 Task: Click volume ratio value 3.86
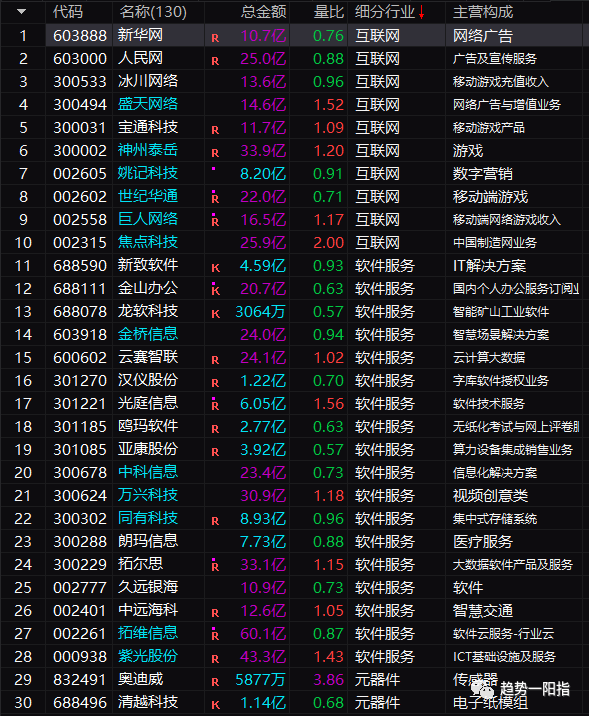click(328, 679)
